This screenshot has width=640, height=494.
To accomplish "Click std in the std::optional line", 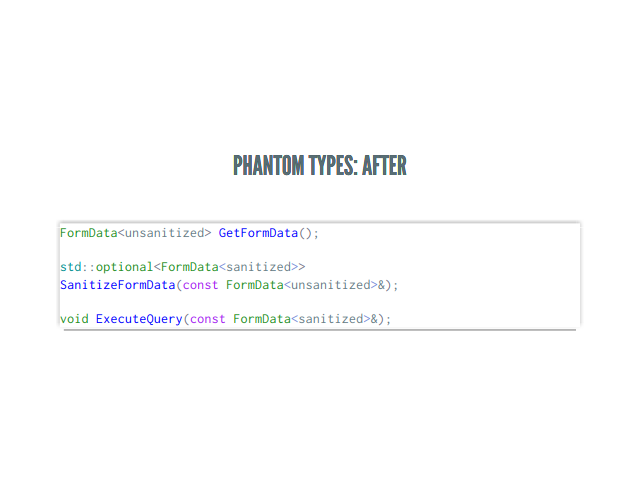I will [x=71, y=267].
